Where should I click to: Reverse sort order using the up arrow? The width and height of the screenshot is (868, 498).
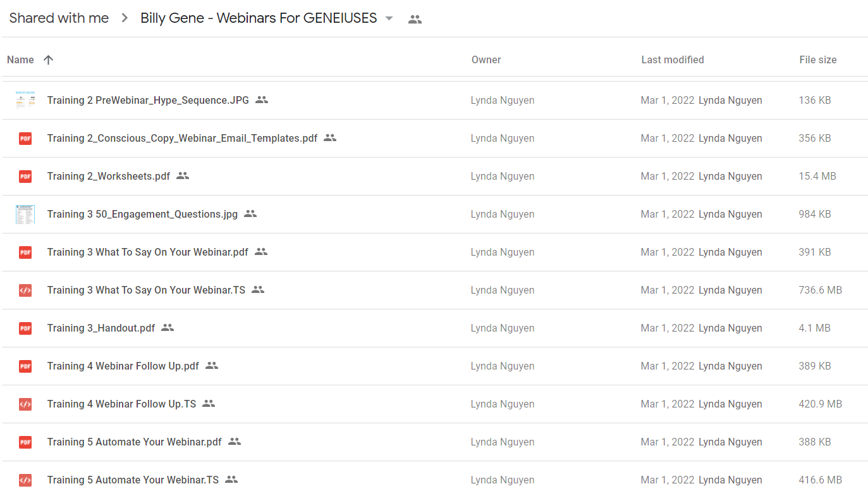coord(48,59)
